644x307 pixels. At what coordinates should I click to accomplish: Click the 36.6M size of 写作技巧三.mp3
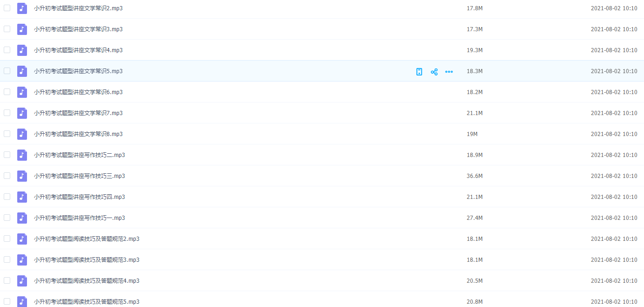click(475, 176)
